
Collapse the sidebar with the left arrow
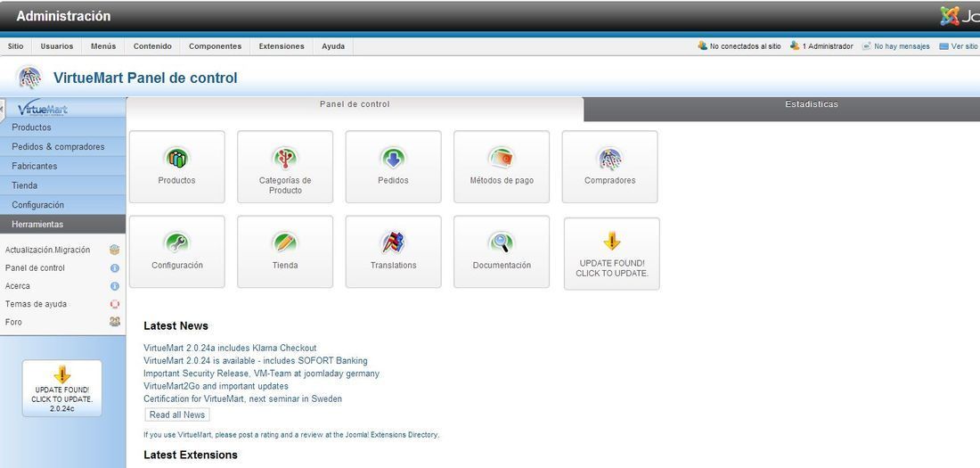coord(2,110)
